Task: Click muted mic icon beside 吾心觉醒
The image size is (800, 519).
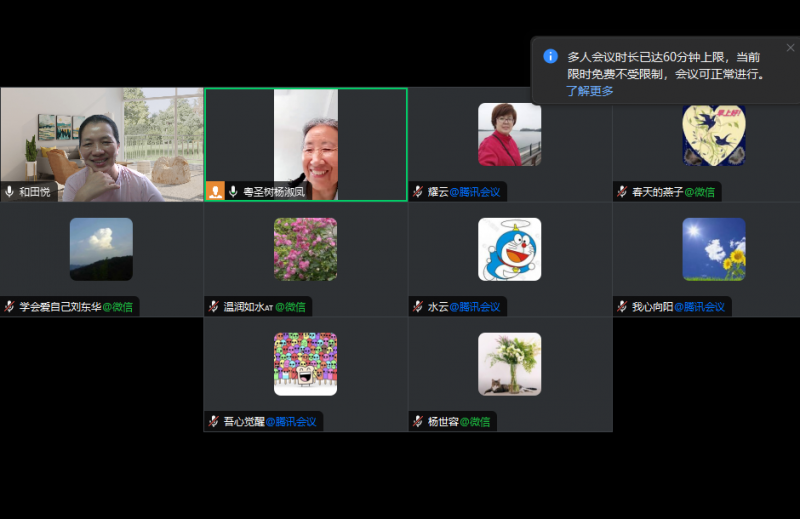Action: [x=214, y=422]
